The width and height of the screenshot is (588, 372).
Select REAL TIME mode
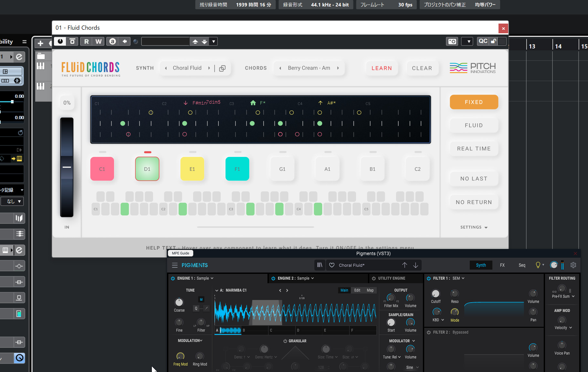[x=474, y=149]
